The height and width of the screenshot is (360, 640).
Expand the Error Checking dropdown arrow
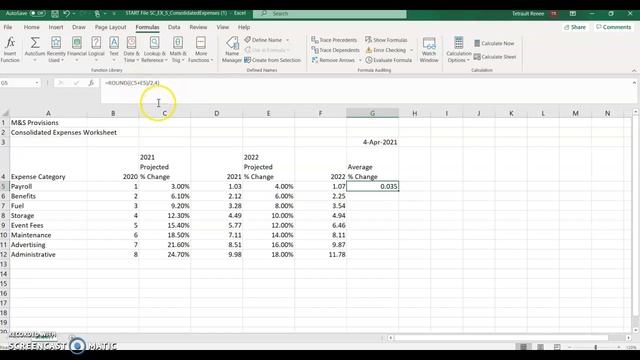click(411, 50)
